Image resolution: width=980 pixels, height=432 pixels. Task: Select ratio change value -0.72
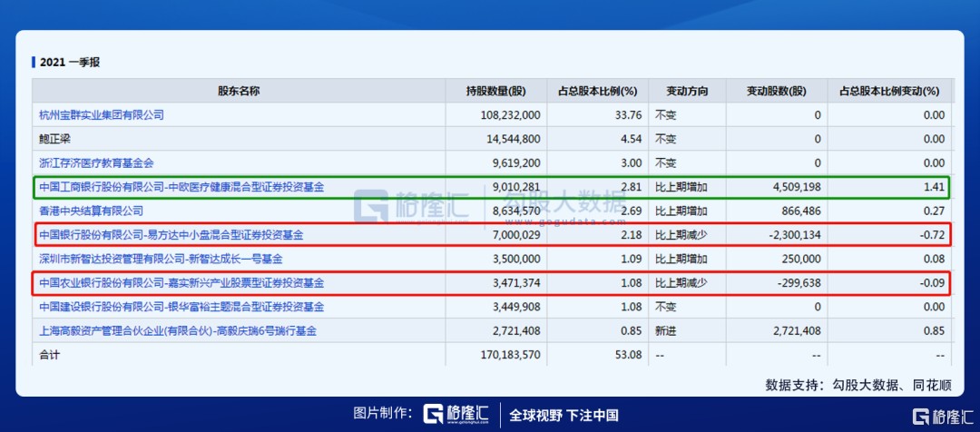[x=933, y=235]
